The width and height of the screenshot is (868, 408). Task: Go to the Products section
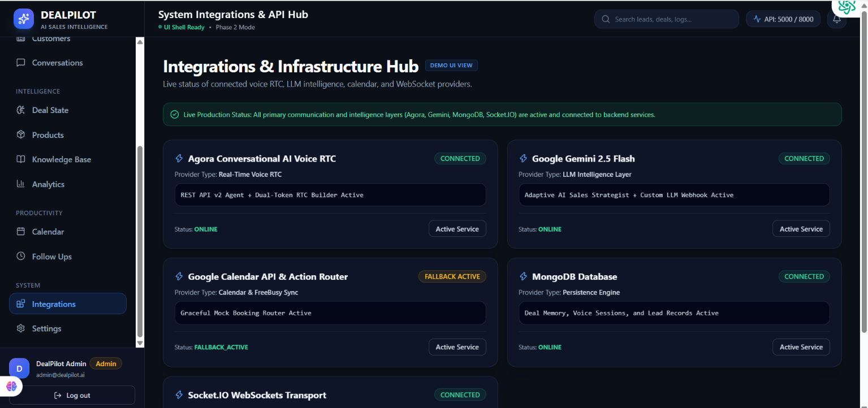[68, 134]
